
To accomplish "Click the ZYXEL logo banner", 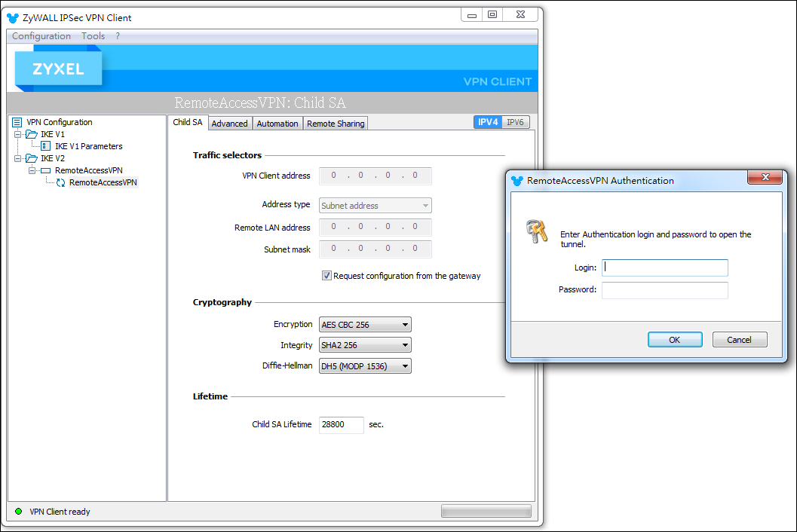I will click(59, 69).
